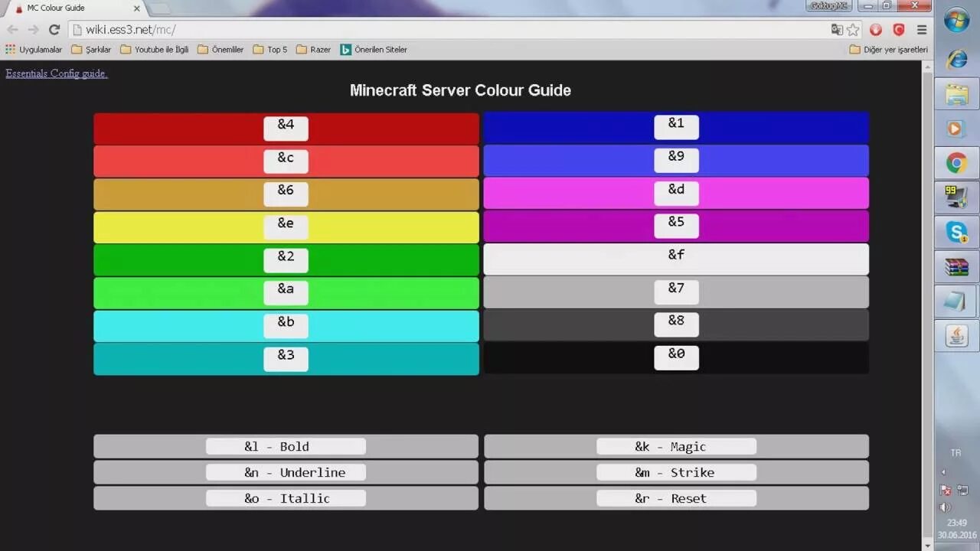Screen dimensions: 980x551
Task: Show hidden tray icons arrow
Action: click(x=943, y=472)
